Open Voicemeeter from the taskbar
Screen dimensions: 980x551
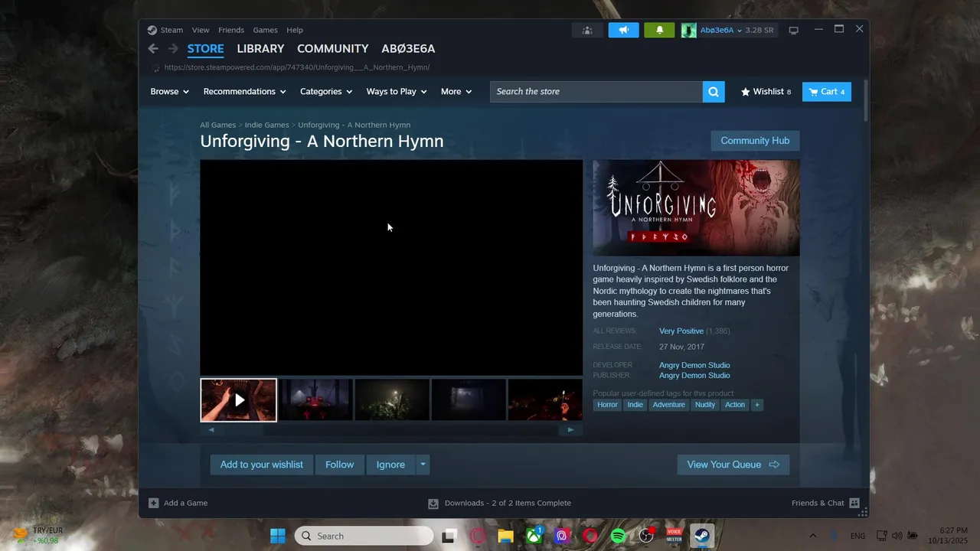click(674, 536)
